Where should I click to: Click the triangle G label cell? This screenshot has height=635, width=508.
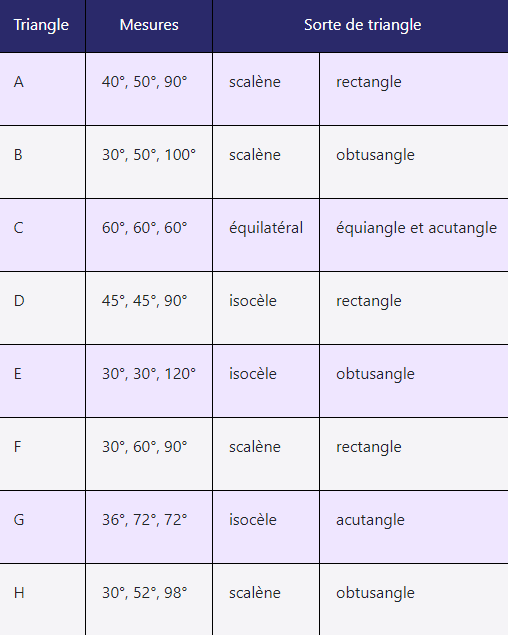pos(42,527)
